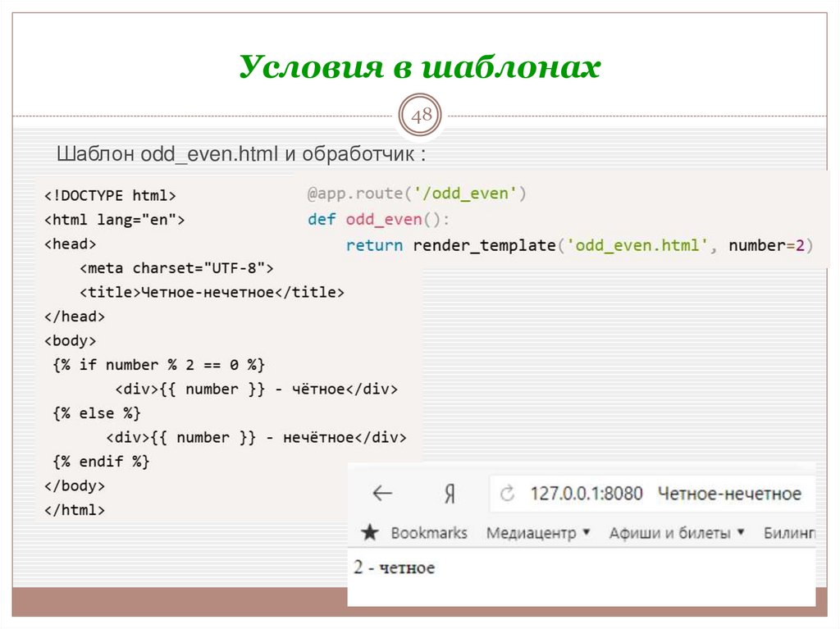
Task: Click the Yandex Я logo icon
Action: 450,494
